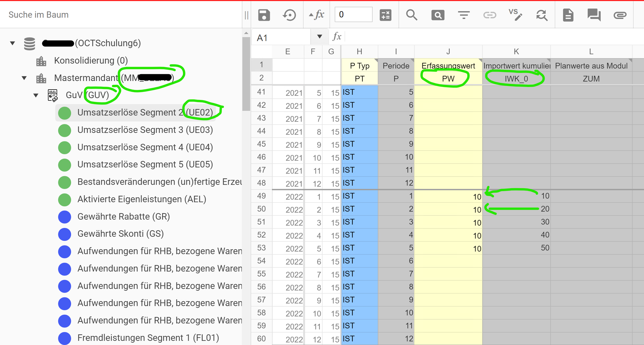
Task: Click the Suche im Baum search field
Action: point(119,15)
